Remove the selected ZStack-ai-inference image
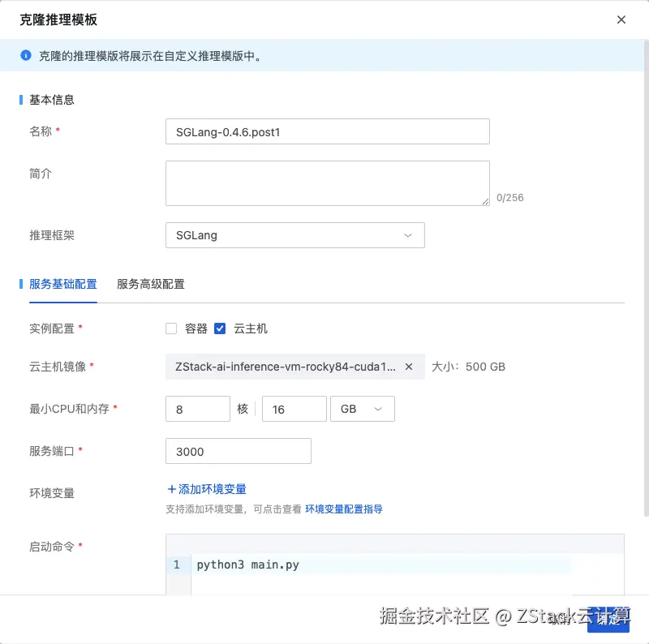The height and width of the screenshot is (644, 649). (x=409, y=367)
